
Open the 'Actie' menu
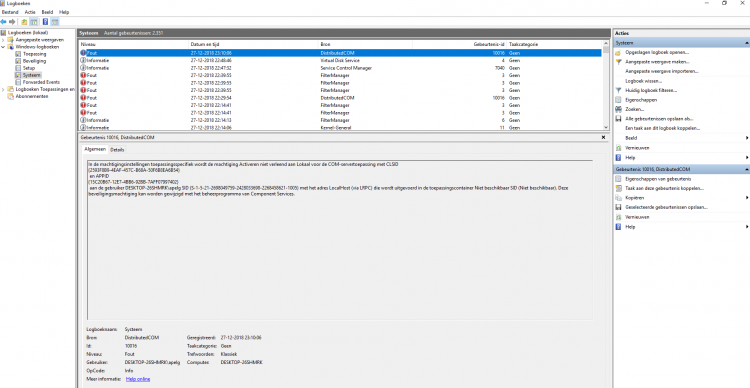(30, 12)
